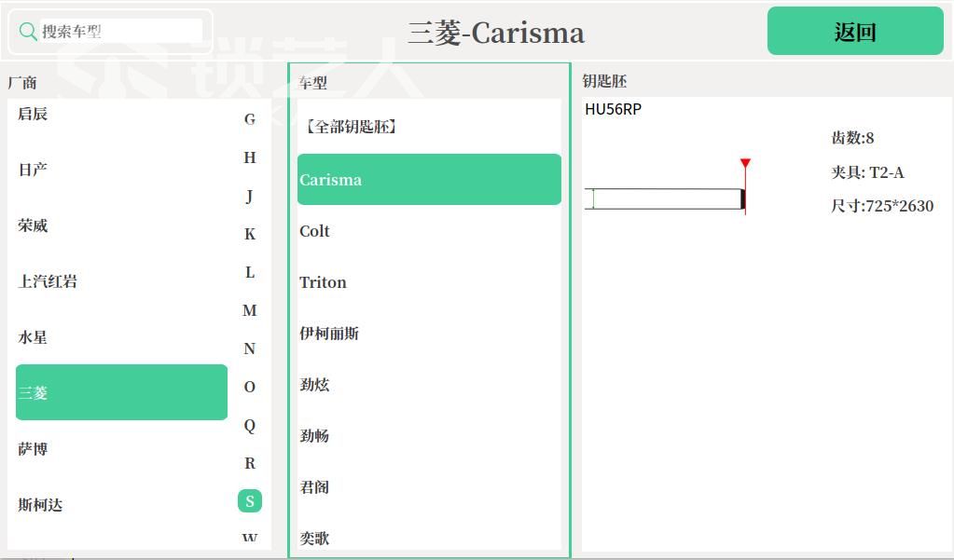The height and width of the screenshot is (560, 954).
Task: Jump to letter O in index
Action: point(249,387)
